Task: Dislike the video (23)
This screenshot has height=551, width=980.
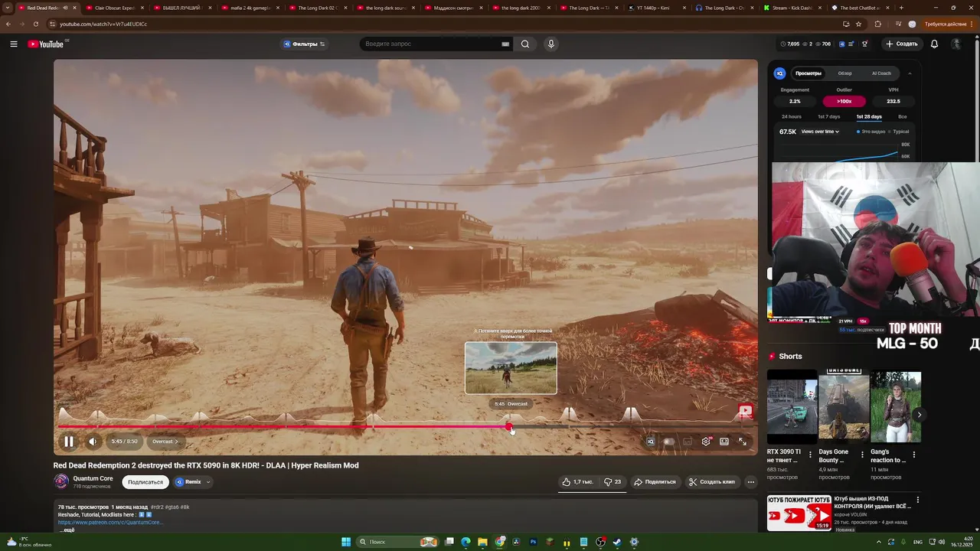Action: point(612,482)
